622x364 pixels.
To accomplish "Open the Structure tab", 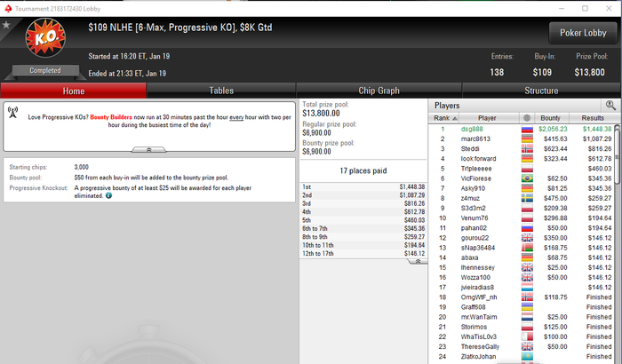I will [541, 91].
